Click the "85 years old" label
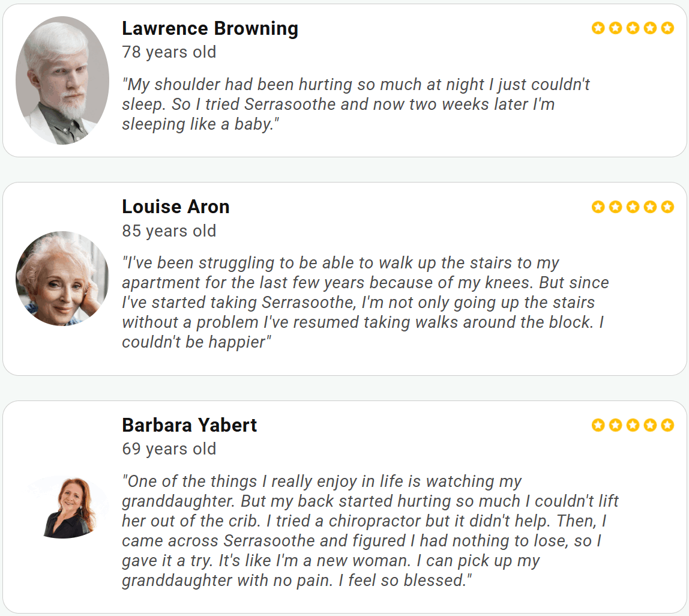The image size is (689, 616). click(169, 231)
